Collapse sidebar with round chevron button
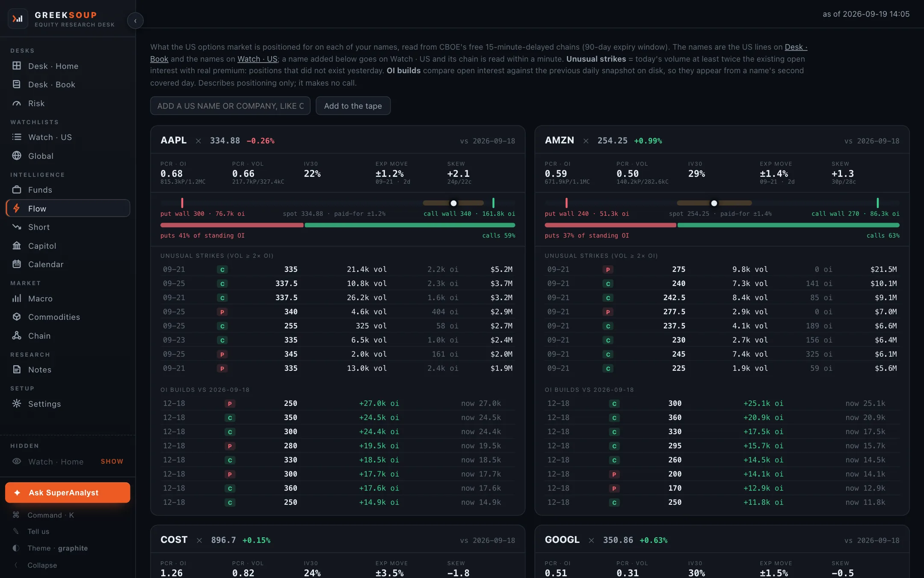This screenshot has height=578, width=924. 135,21
